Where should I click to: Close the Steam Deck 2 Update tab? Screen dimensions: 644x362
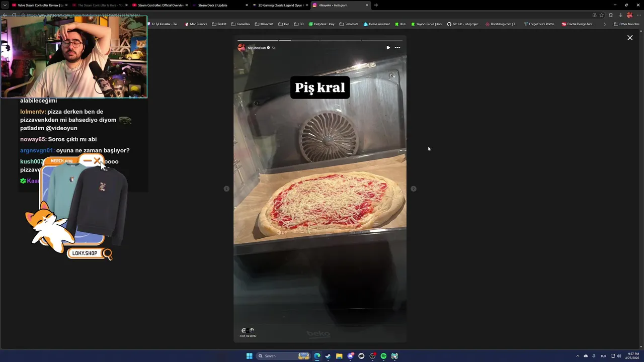pos(247,5)
